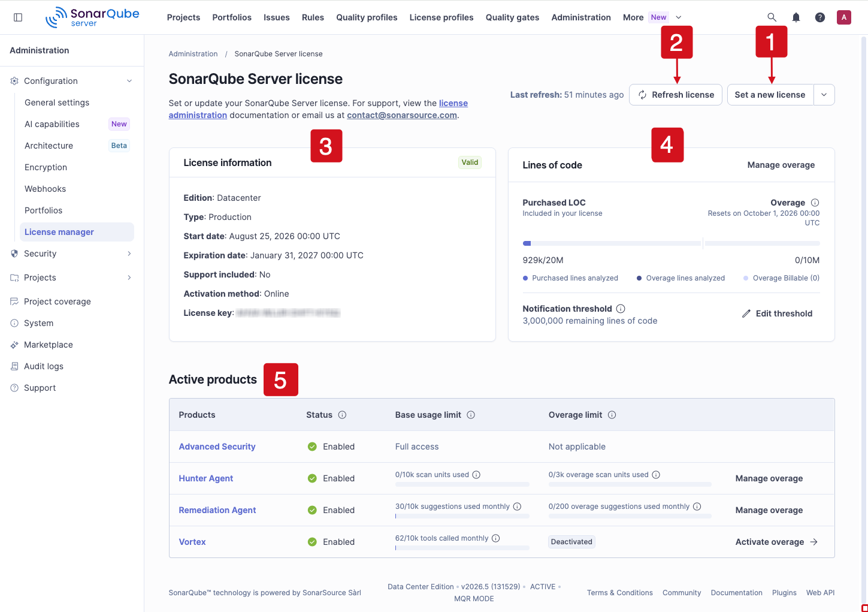Open notifications bell icon
The width and height of the screenshot is (868, 612).
click(x=796, y=17)
